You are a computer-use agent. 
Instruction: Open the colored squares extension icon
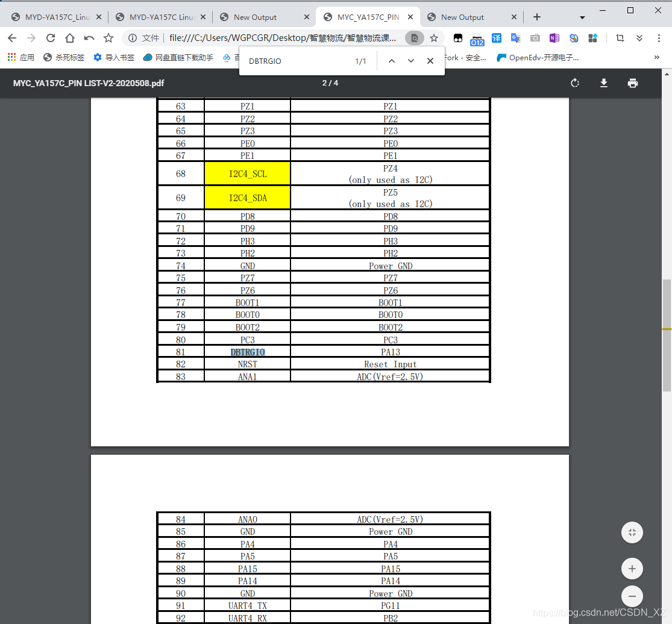pos(592,38)
